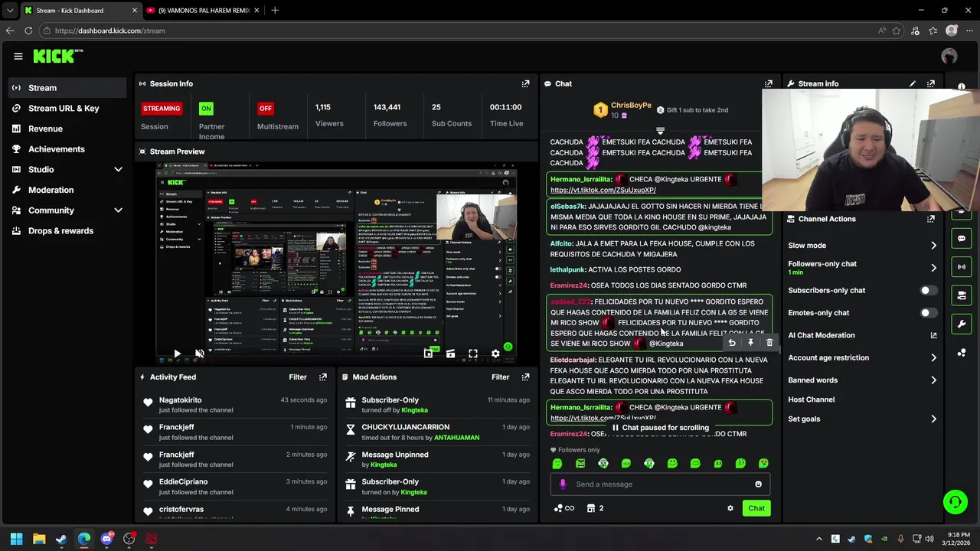Image resolution: width=980 pixels, height=551 pixels.
Task: Switch to VAMONOS PAL HAREM browser tab
Action: coord(202,11)
